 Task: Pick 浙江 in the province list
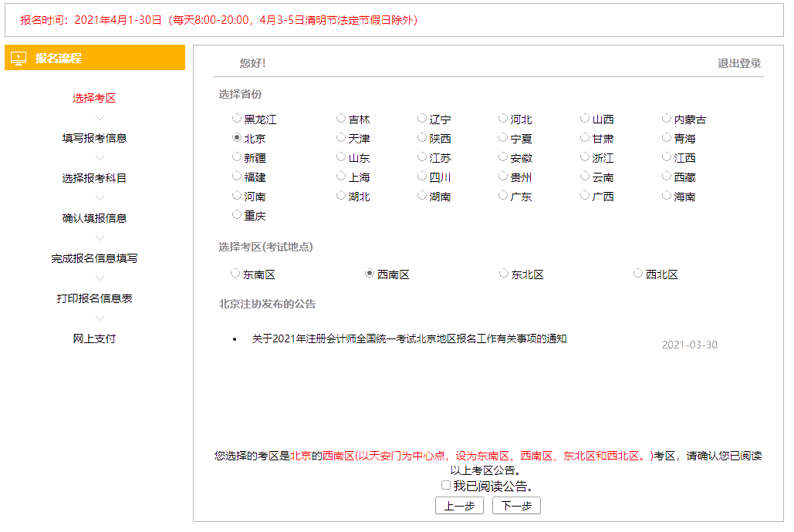(x=585, y=157)
